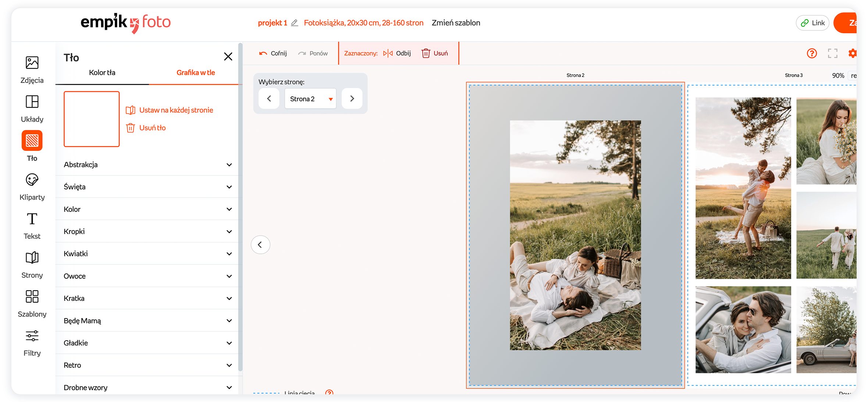
Task: Toggle fullscreen mode icon
Action: pos(832,53)
